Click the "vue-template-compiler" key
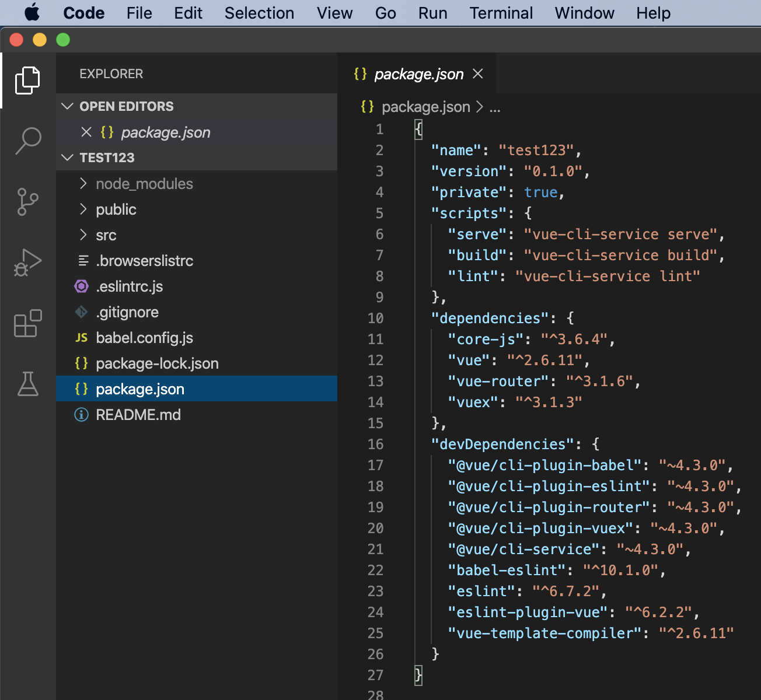Viewport: 761px width, 700px height. click(x=545, y=633)
